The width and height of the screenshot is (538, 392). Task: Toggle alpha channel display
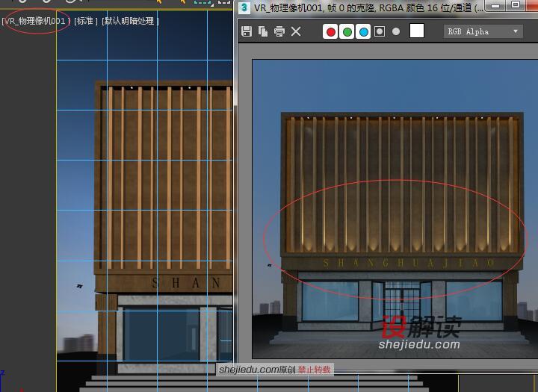(380, 31)
